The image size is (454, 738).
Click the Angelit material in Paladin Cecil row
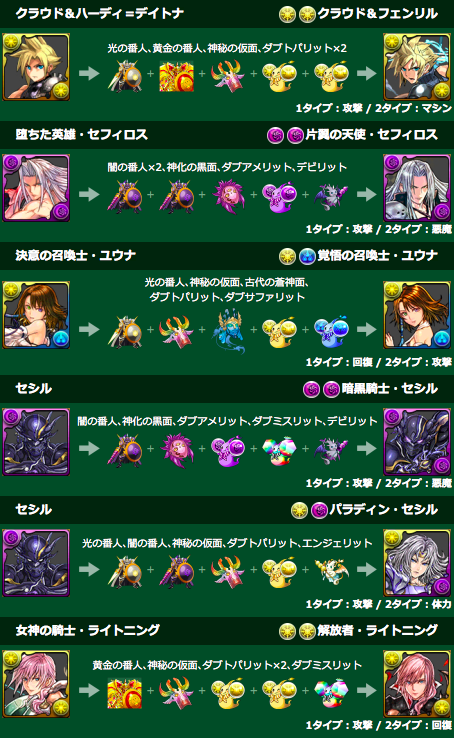pyautogui.click(x=332, y=571)
